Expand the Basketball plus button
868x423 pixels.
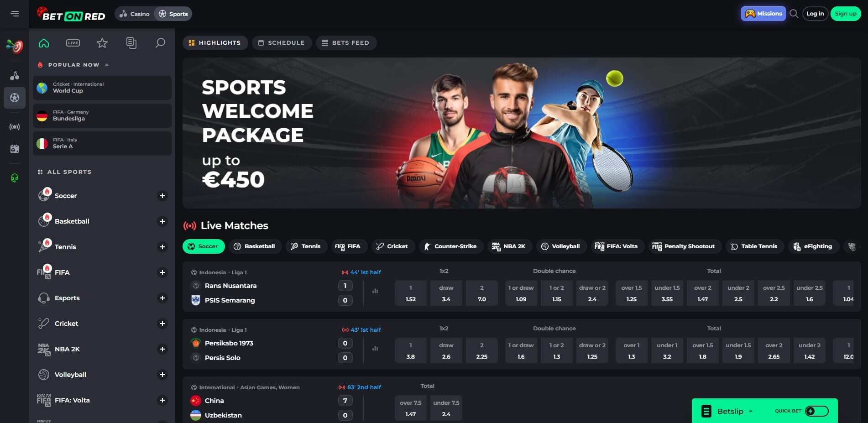(x=162, y=221)
